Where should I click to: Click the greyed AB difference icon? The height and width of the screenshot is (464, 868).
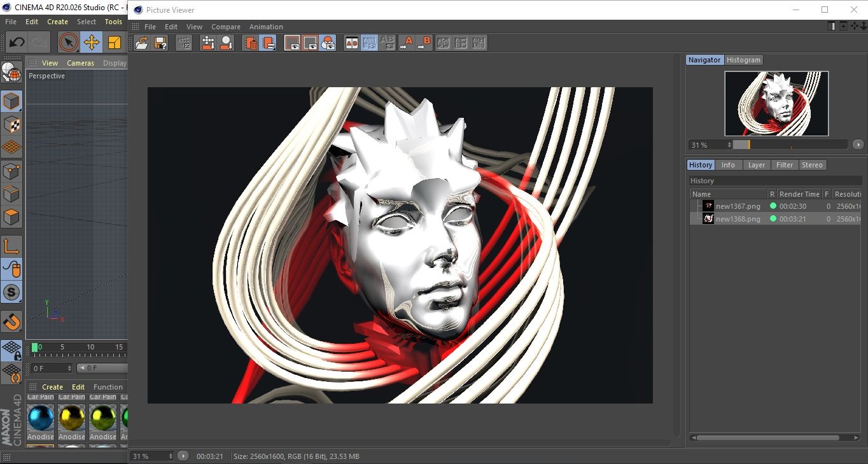387,43
